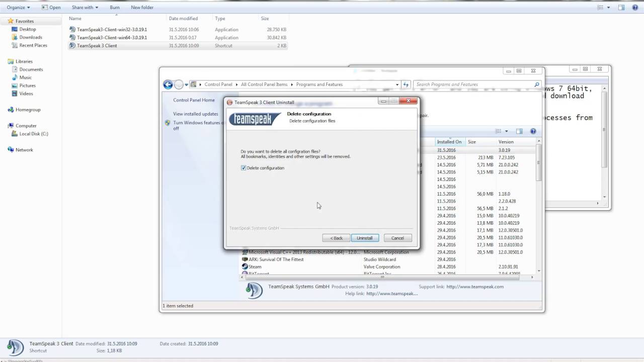This screenshot has width=644, height=362.
Task: Open view options dropdown in Programs list
Action: pyautogui.click(x=506, y=131)
